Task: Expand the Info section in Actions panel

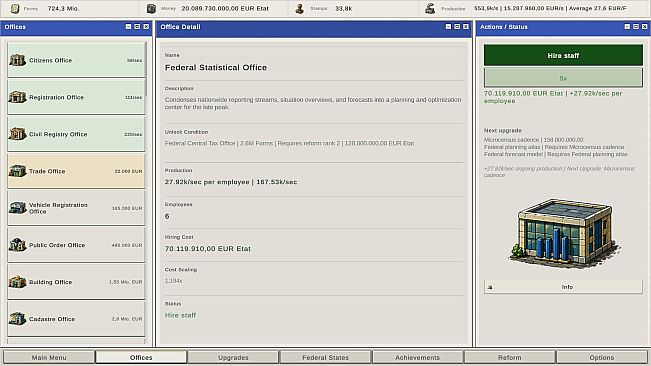Action: tap(563, 287)
